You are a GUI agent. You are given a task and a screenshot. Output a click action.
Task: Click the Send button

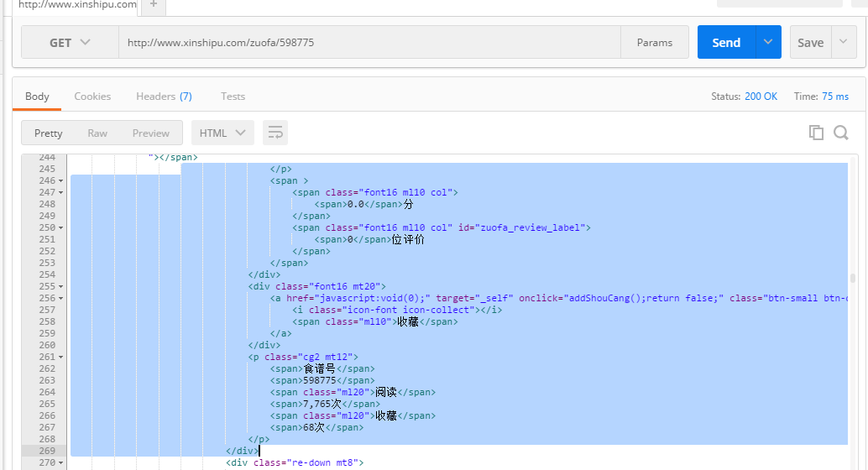[726, 42]
